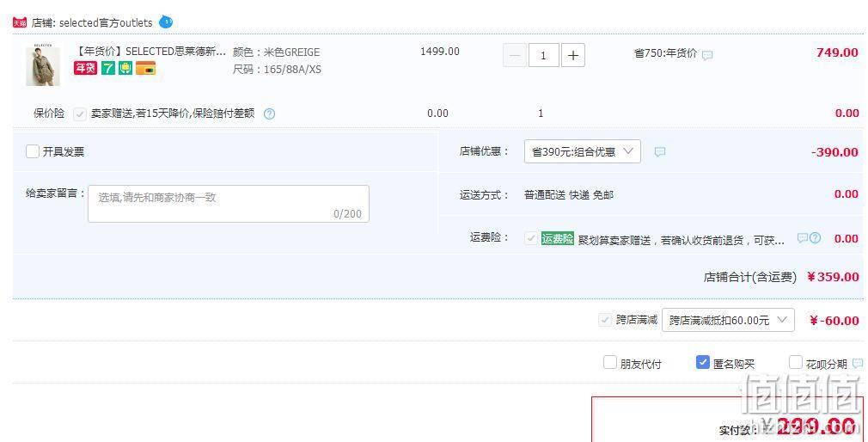Click the comment icon beside 店铺优惠 dropdown
The height and width of the screenshot is (442, 868).
click(660, 151)
